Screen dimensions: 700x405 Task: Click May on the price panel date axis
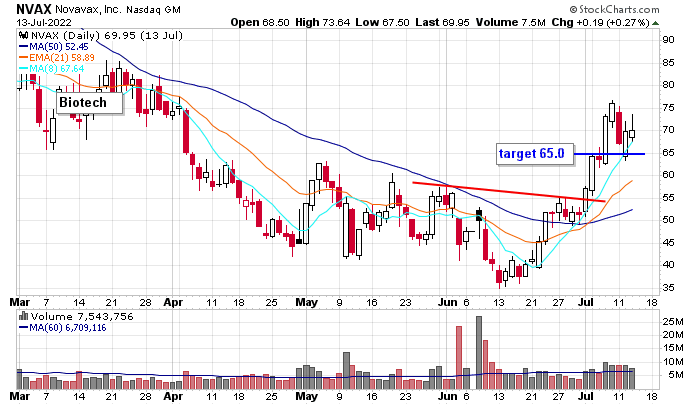coord(306,302)
